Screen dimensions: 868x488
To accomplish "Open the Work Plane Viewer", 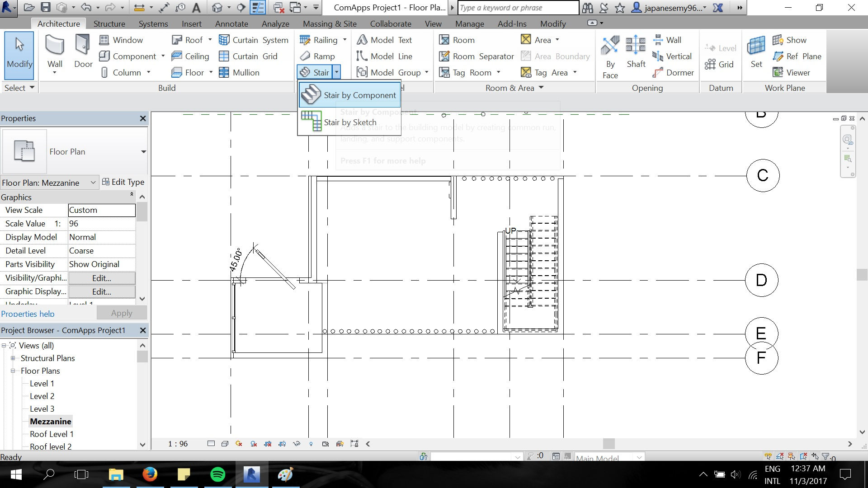I will [791, 72].
